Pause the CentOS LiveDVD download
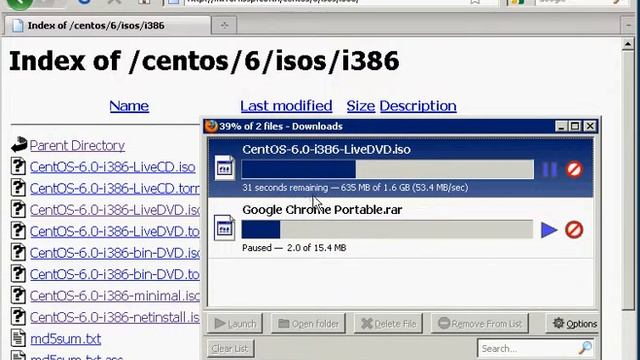This screenshot has width=640, height=360. click(549, 169)
